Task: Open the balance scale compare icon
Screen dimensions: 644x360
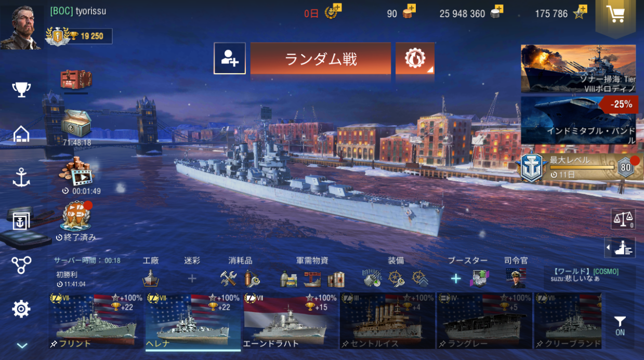Action: 623,219
